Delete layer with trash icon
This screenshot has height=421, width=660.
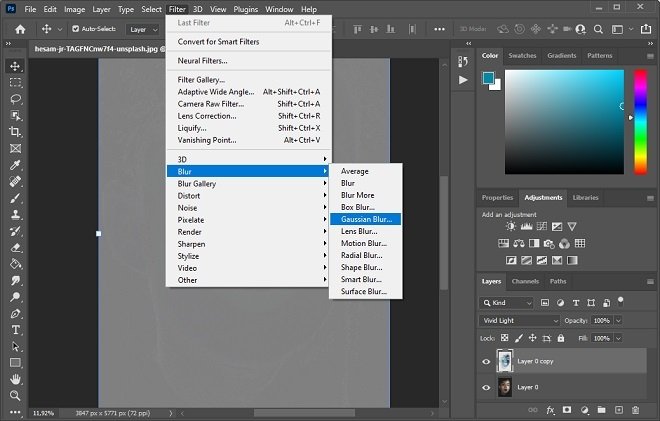point(636,410)
